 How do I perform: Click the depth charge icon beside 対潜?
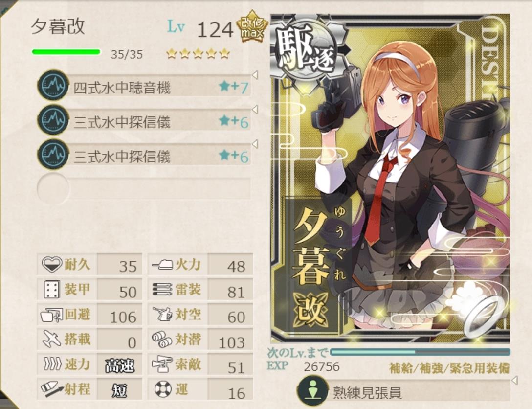[162, 339]
